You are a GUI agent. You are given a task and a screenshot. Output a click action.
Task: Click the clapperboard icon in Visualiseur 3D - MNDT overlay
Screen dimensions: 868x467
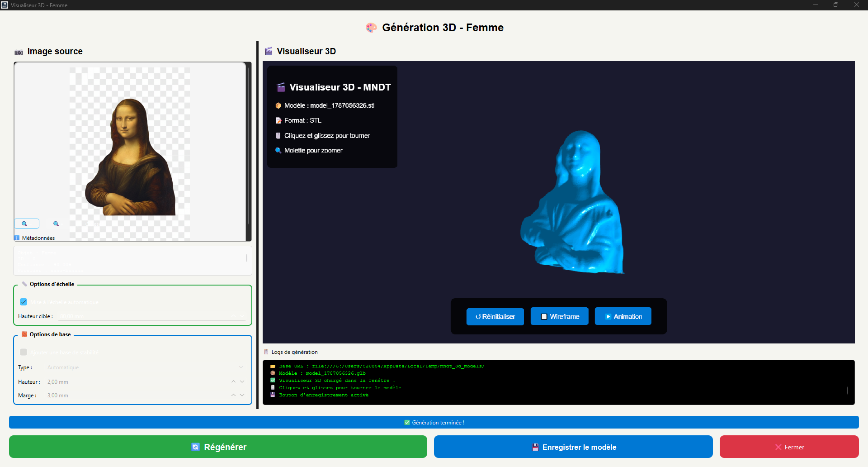281,87
